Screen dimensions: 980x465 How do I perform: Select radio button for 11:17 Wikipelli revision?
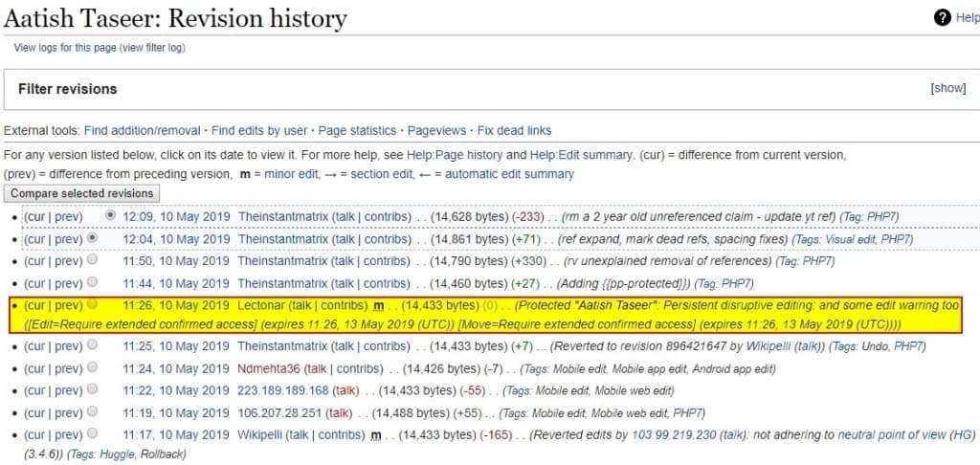92,434
